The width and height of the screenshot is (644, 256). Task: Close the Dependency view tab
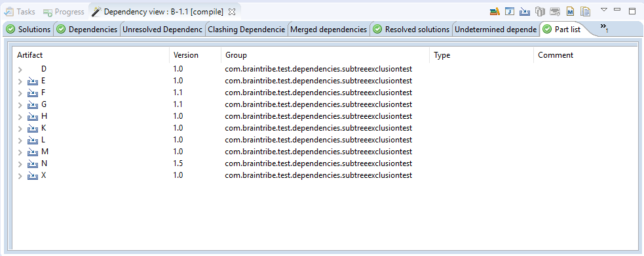232,12
